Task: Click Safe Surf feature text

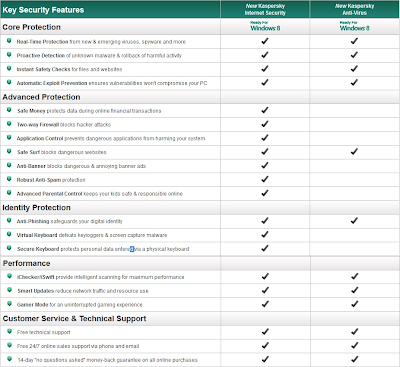Action: (62, 152)
